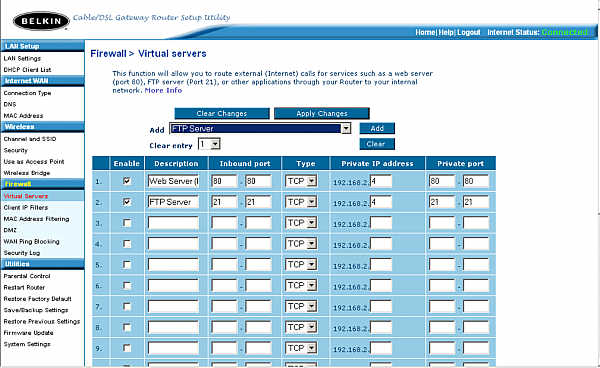The width and height of the screenshot is (600, 368).
Task: Tick the Enable checkbox in row 6
Action: tap(127, 285)
